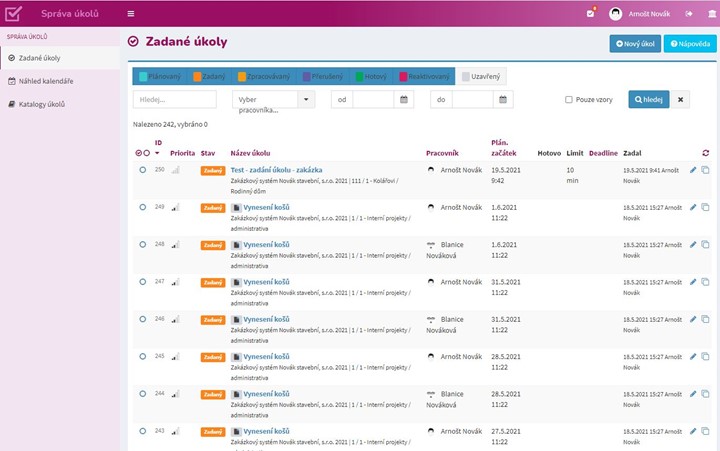Viewport: 720px width, 451px height.
Task: Select task 244 row radio
Action: click(x=143, y=394)
